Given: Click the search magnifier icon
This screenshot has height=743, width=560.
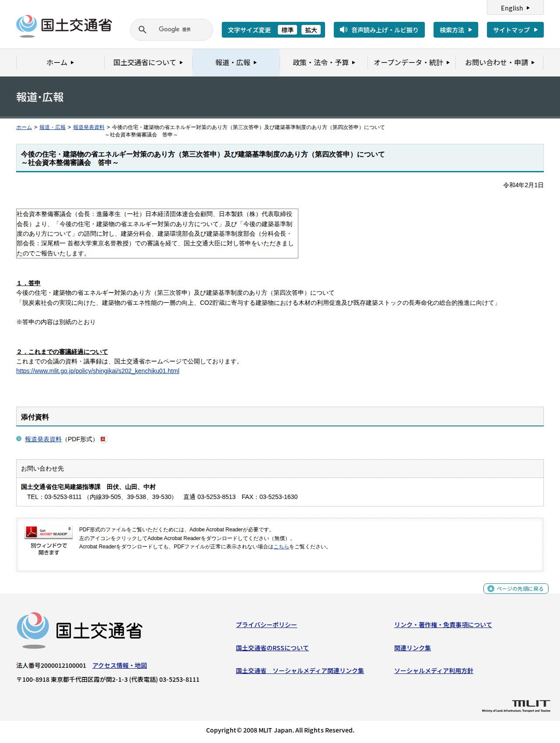Looking at the screenshot, I should (142, 29).
